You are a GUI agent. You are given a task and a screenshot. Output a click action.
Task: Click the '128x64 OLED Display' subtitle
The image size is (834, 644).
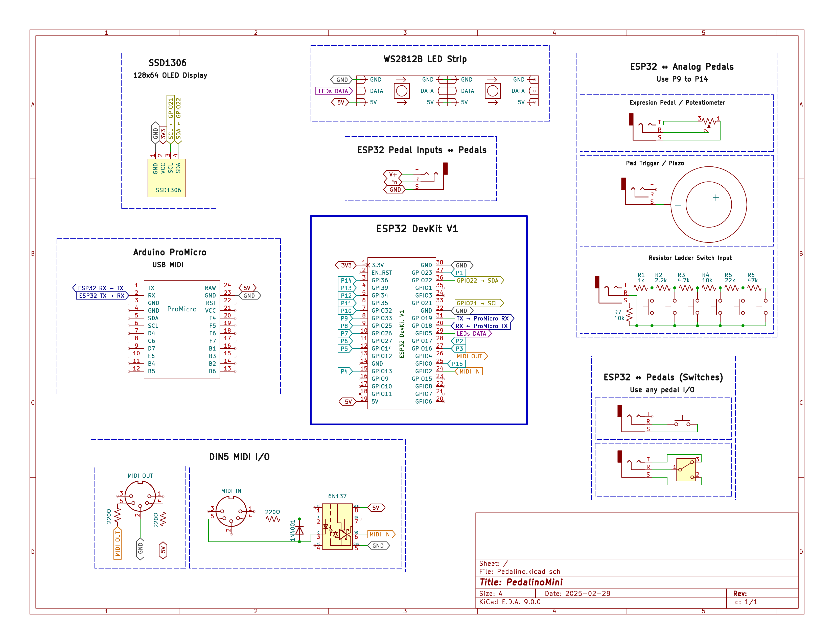(170, 76)
